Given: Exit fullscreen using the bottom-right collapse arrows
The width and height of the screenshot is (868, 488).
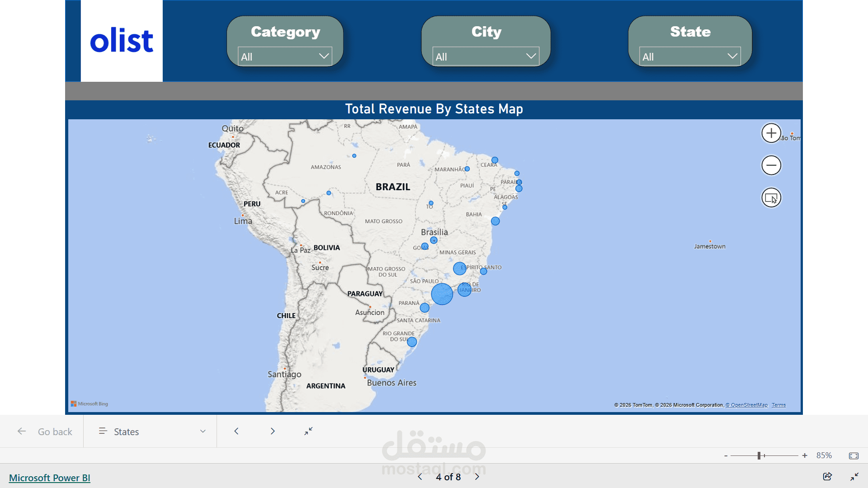Looking at the screenshot, I should pos(854,477).
